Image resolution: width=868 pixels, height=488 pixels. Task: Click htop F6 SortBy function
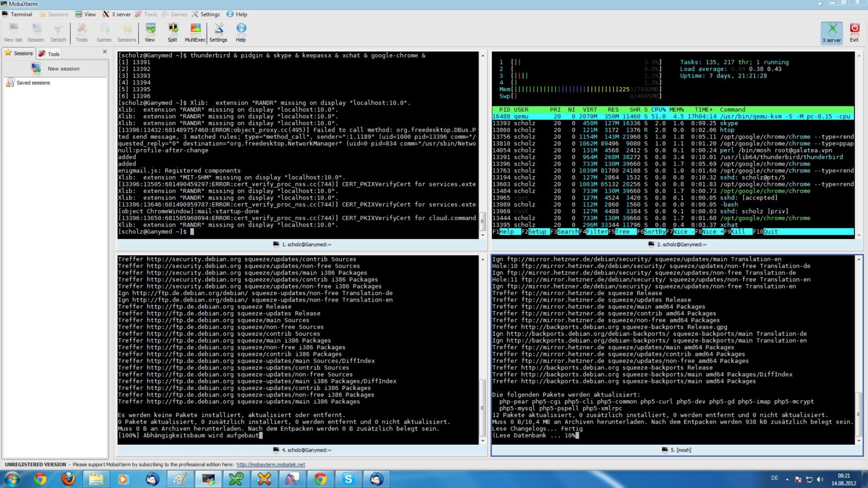click(652, 232)
